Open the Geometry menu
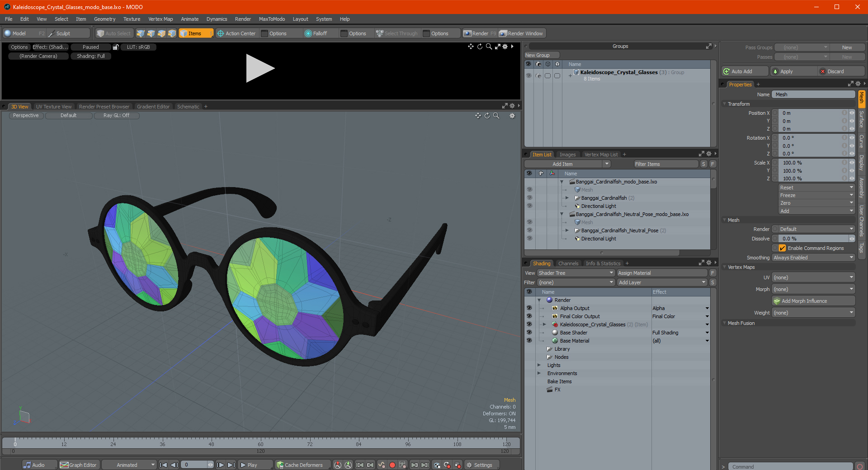The image size is (868, 470). click(x=104, y=19)
